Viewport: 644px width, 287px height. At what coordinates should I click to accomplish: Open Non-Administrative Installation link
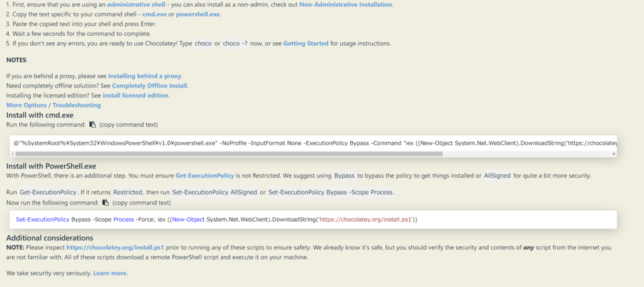[346, 4]
